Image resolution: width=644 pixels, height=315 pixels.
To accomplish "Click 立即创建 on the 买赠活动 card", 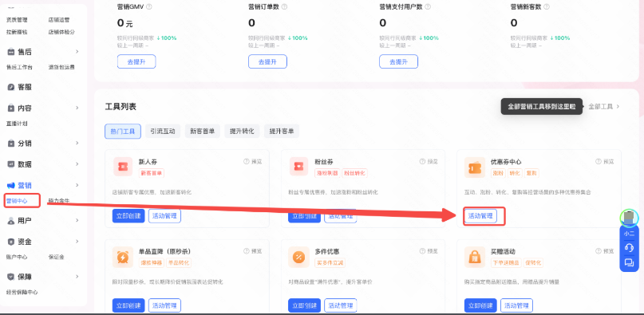I will click(480, 305).
